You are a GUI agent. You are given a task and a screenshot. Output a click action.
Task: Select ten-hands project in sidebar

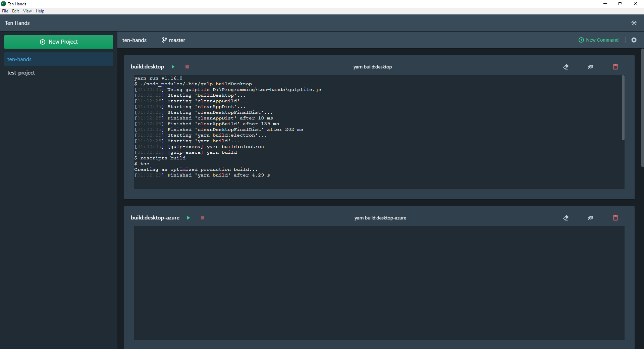[19, 59]
